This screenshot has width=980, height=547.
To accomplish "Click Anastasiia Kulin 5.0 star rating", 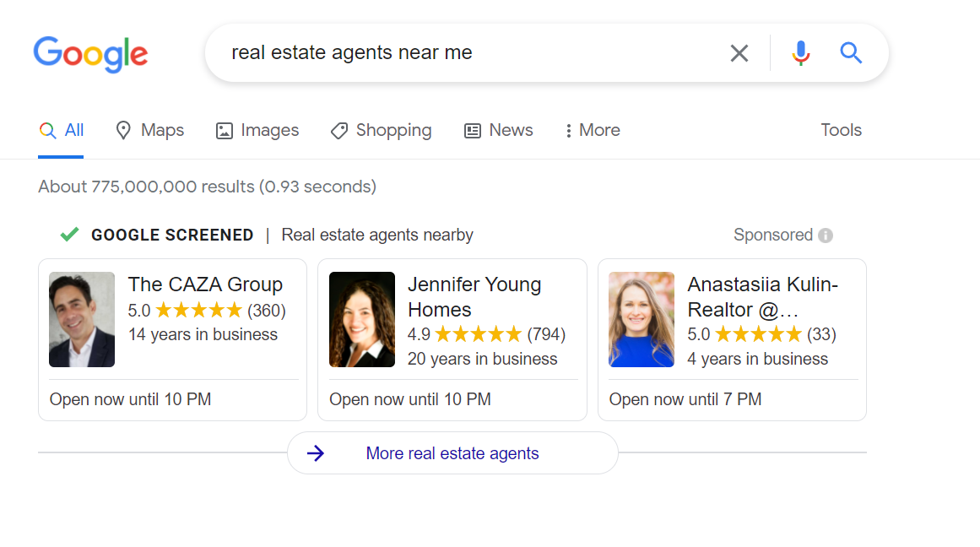I will pyautogui.click(x=758, y=334).
